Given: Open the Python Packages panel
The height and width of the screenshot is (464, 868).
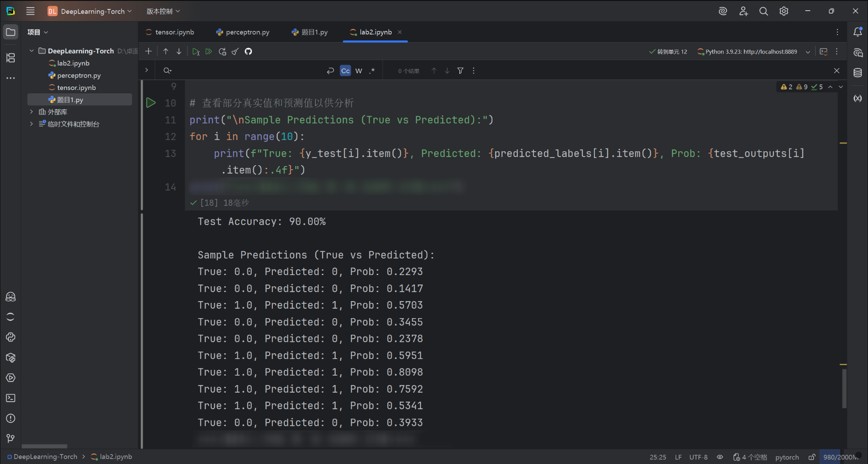Looking at the screenshot, I should [x=10, y=357].
